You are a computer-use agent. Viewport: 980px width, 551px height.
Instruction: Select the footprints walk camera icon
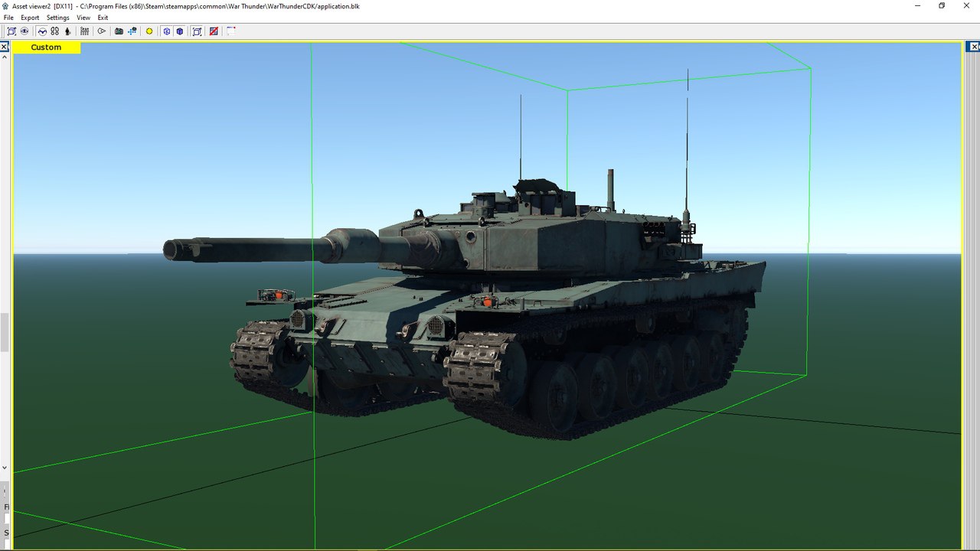54,31
